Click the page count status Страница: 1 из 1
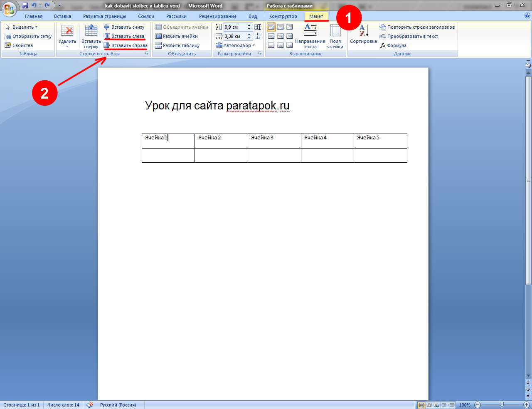This screenshot has height=409, width=532. coord(22,405)
